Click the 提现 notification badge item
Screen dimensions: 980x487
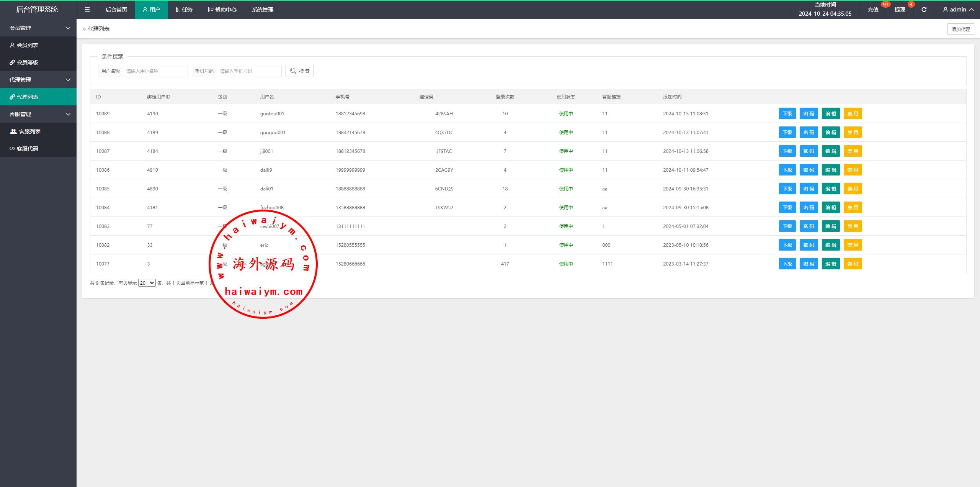(900, 10)
